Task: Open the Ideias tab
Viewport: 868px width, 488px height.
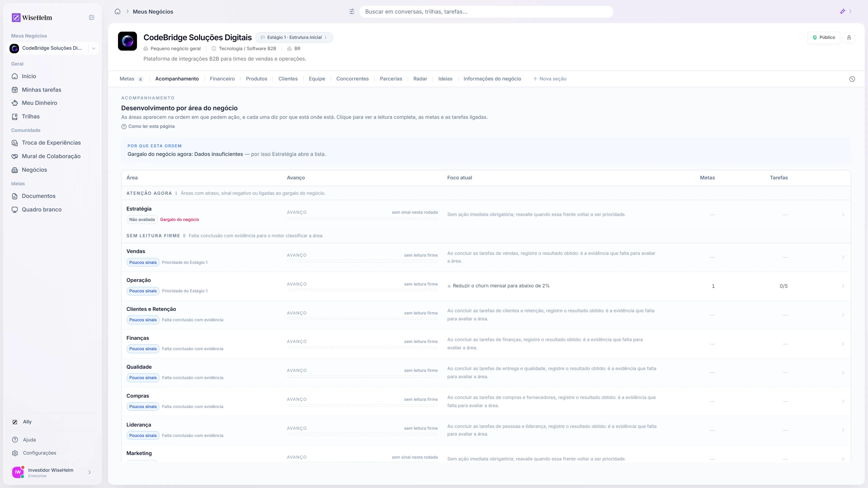Action: 445,79
